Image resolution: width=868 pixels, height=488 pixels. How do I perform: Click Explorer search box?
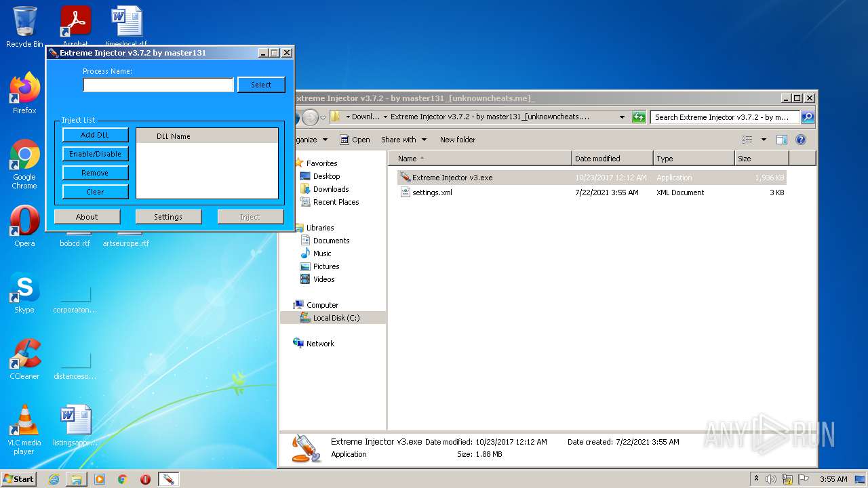(x=725, y=117)
